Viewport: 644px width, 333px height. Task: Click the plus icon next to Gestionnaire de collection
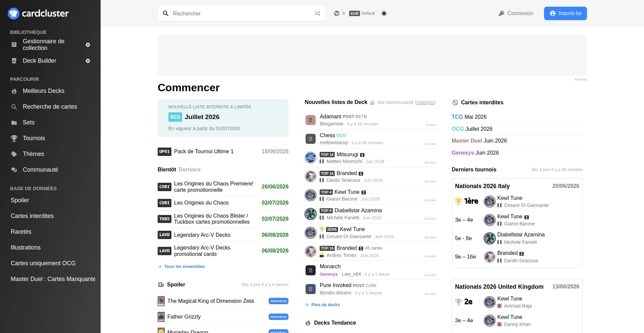88,45
